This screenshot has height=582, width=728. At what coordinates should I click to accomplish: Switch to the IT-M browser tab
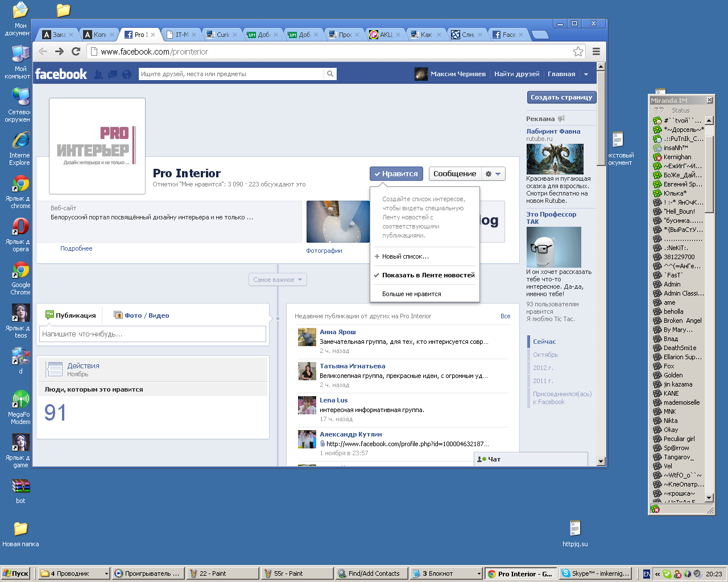[181, 35]
